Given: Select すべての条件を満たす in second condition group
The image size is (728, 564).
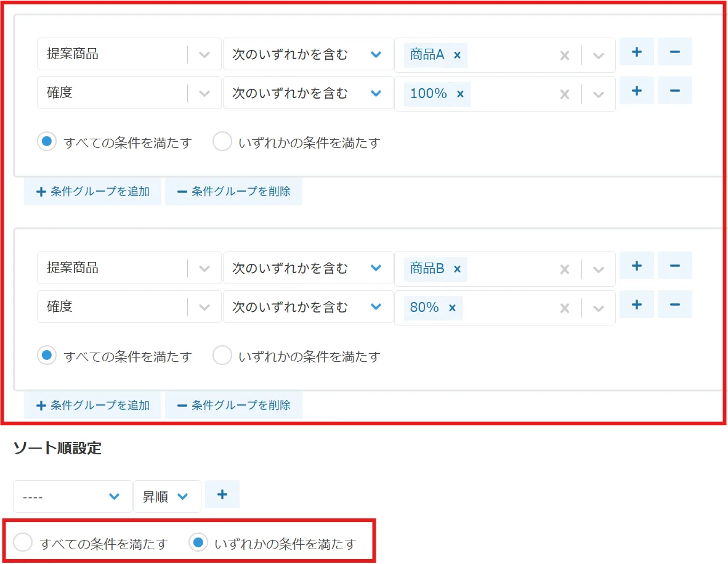Looking at the screenshot, I should pyautogui.click(x=47, y=356).
